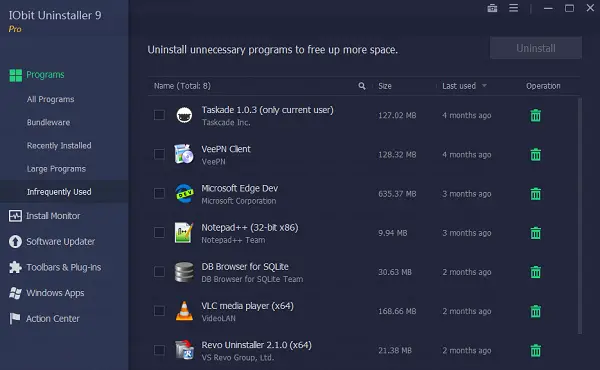Screen dimensions: 600x370
Task: Select the Revo Uninstaller 2.1.0 (x64) name
Action: [x=256, y=345]
